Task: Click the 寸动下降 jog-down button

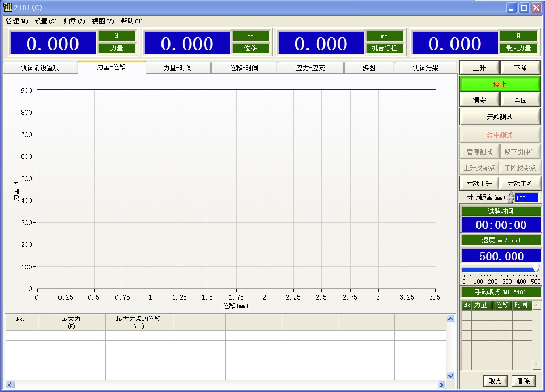Action: coord(520,183)
